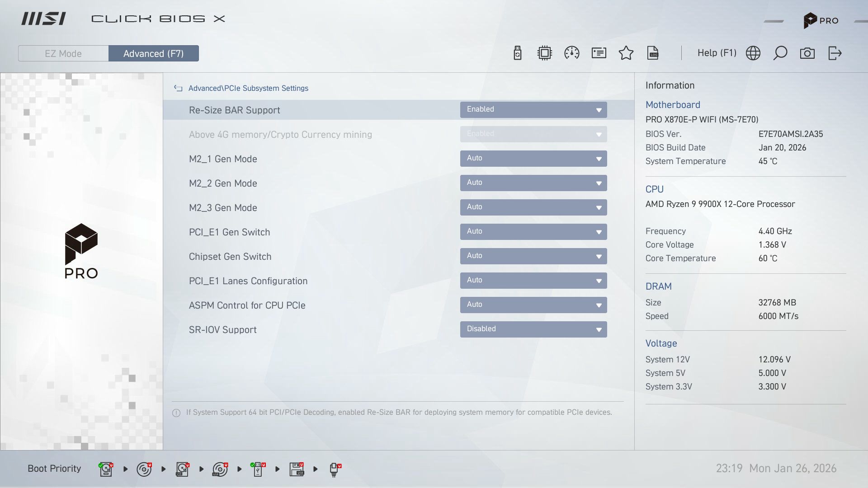Viewport: 868px width, 488px height.
Task: Open the hardware monitor gauge icon
Action: [x=572, y=53]
